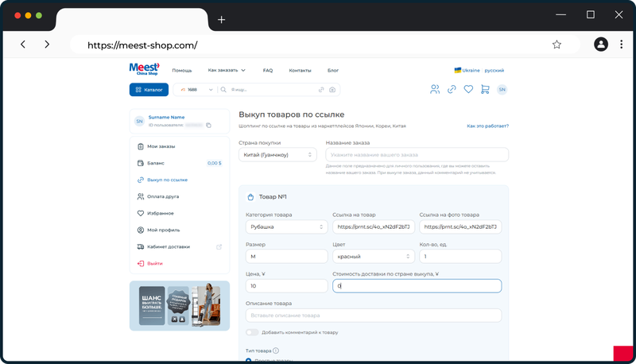636x364 pixels.
Task: Expand the Как заказать menu
Action: point(227,70)
